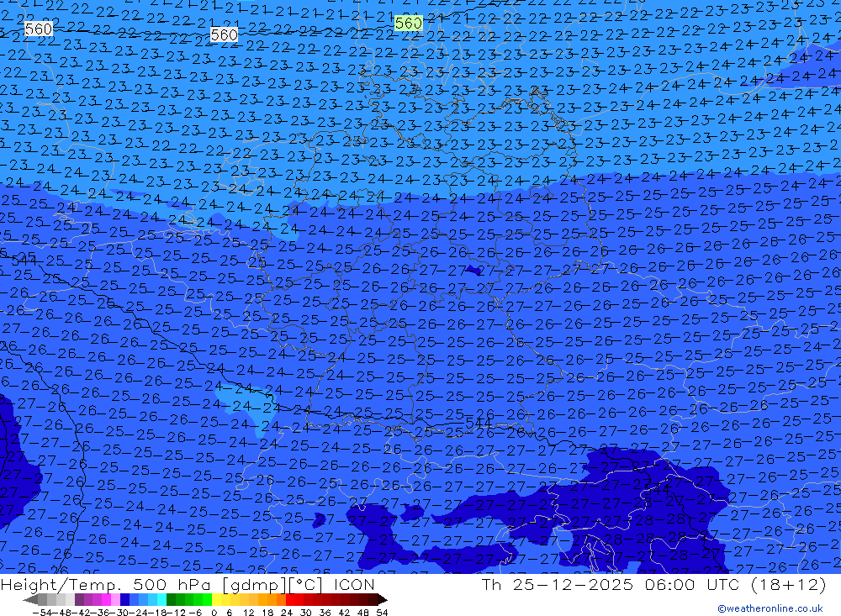Click the '[°C]' unit label
The height and width of the screenshot is (616, 841).
click(x=307, y=584)
